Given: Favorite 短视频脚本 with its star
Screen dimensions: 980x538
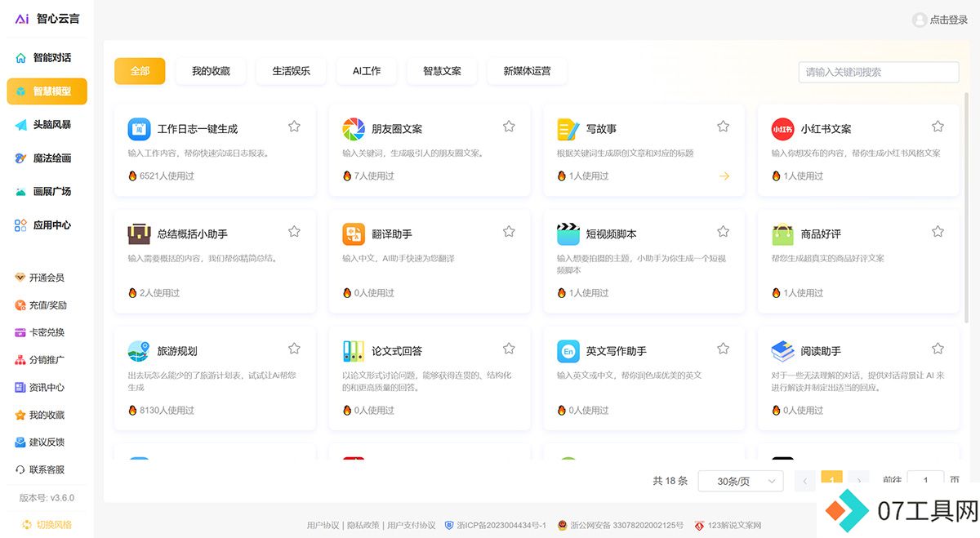Looking at the screenshot, I should [723, 232].
